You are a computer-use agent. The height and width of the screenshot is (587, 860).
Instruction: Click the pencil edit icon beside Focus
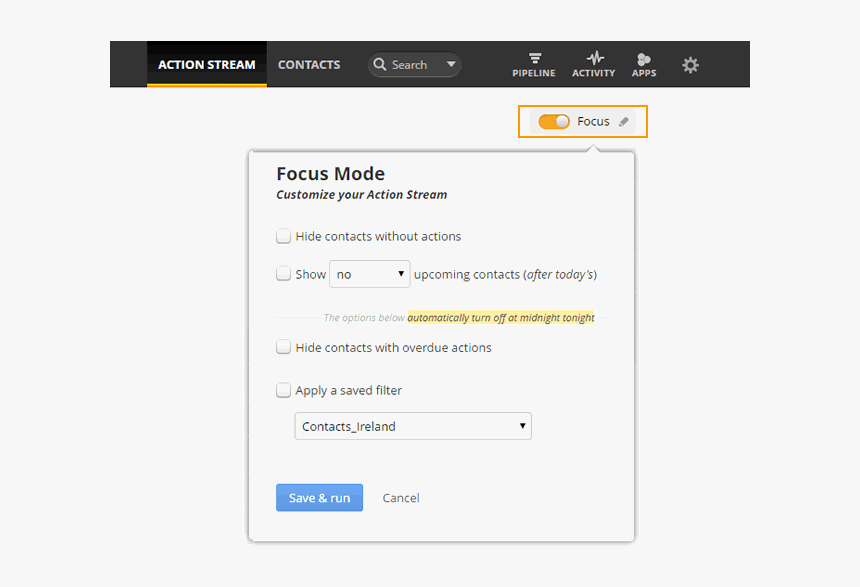pyautogui.click(x=624, y=122)
